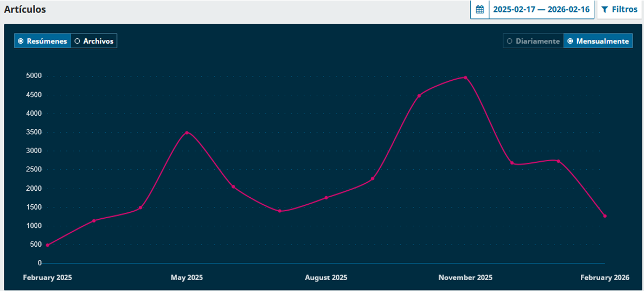Select the Diariamente view option
This screenshot has height=291, width=644.
pyautogui.click(x=533, y=41)
